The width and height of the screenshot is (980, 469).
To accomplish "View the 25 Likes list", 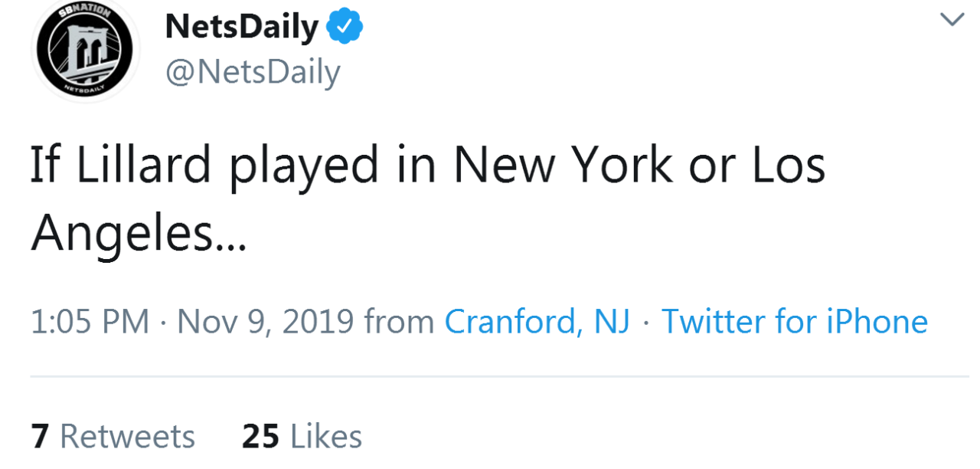I will [x=302, y=437].
